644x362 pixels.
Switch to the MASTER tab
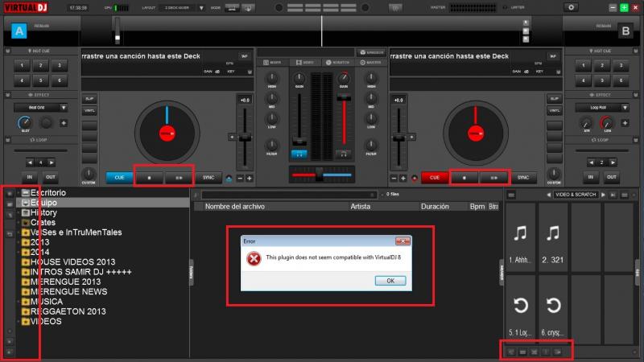pyautogui.click(x=370, y=63)
